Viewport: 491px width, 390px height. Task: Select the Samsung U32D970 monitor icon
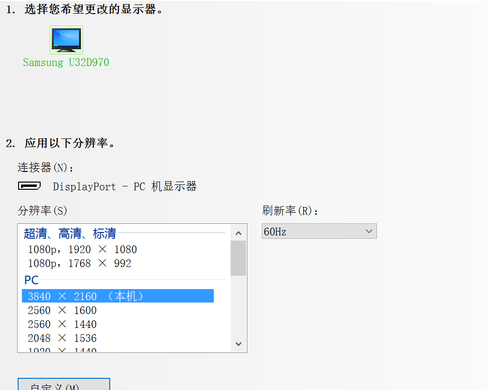point(66,40)
